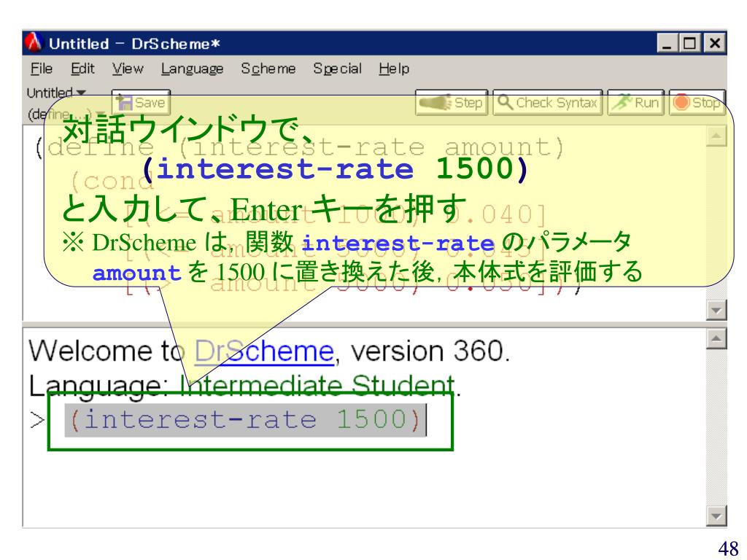This screenshot has height=560, width=747.
Task: Open the Language menu
Action: click(192, 69)
